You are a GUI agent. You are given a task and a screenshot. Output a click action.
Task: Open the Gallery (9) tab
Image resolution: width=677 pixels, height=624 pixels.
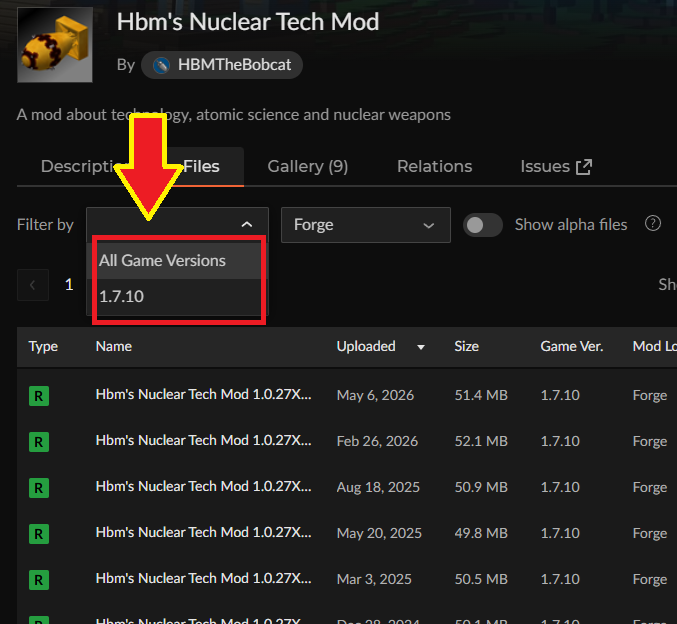(x=308, y=167)
